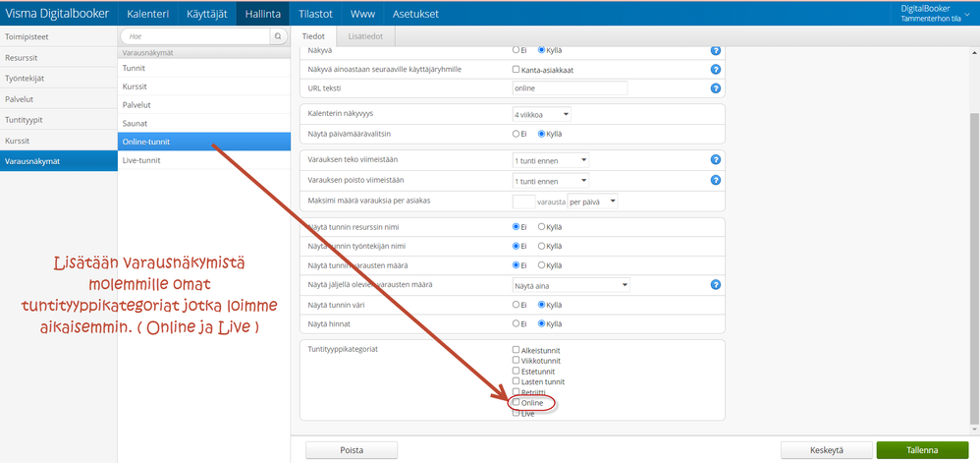Open Resurssit in the sidebar
The height and width of the screenshot is (463, 980).
click(x=59, y=57)
